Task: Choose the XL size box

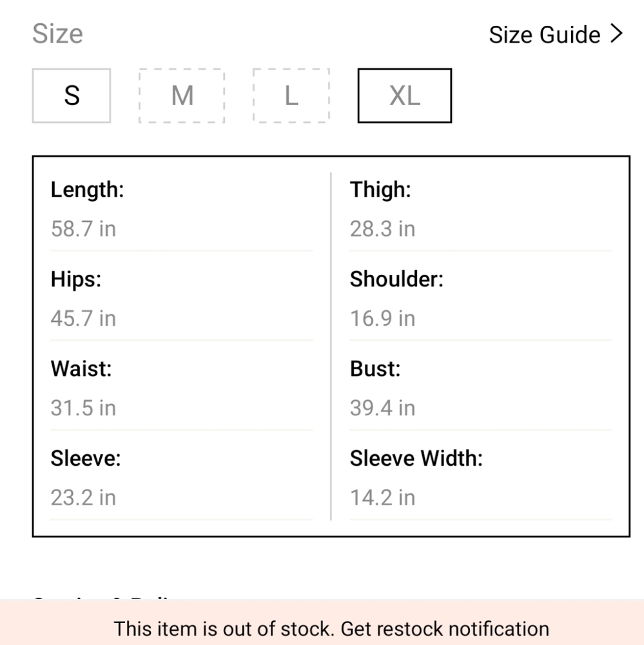Action: [x=405, y=96]
